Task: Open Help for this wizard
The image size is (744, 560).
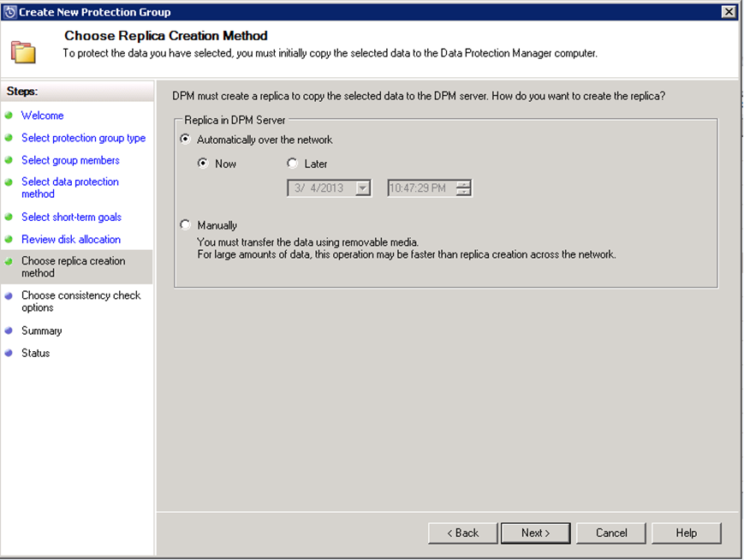Action: [x=686, y=533]
